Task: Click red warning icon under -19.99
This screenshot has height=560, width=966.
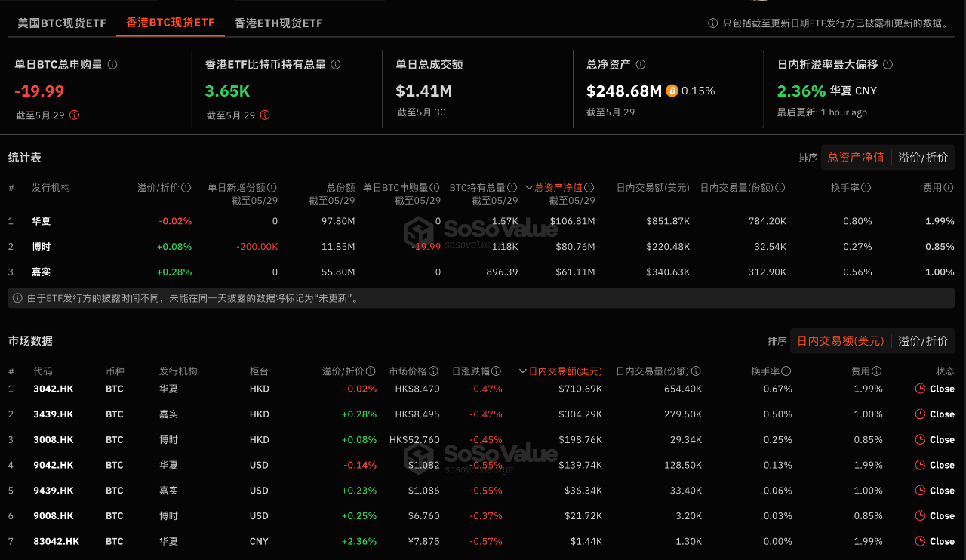Action: pos(75,115)
